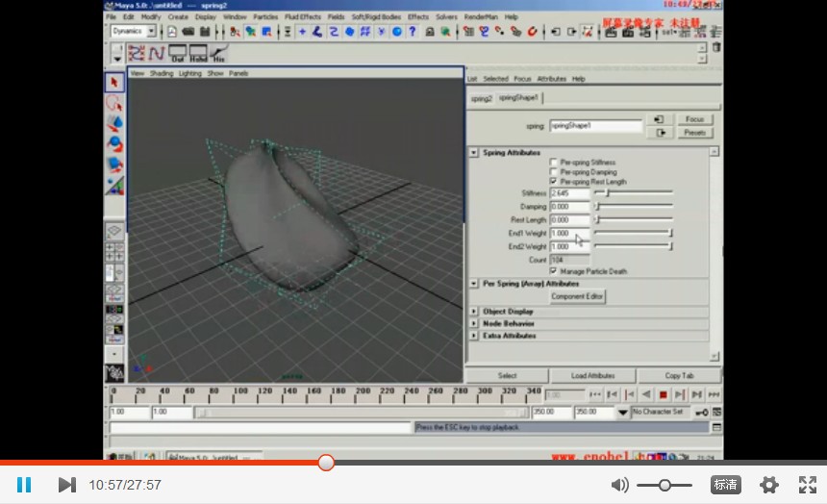Choose the Lasso select tool

pyautogui.click(x=114, y=103)
